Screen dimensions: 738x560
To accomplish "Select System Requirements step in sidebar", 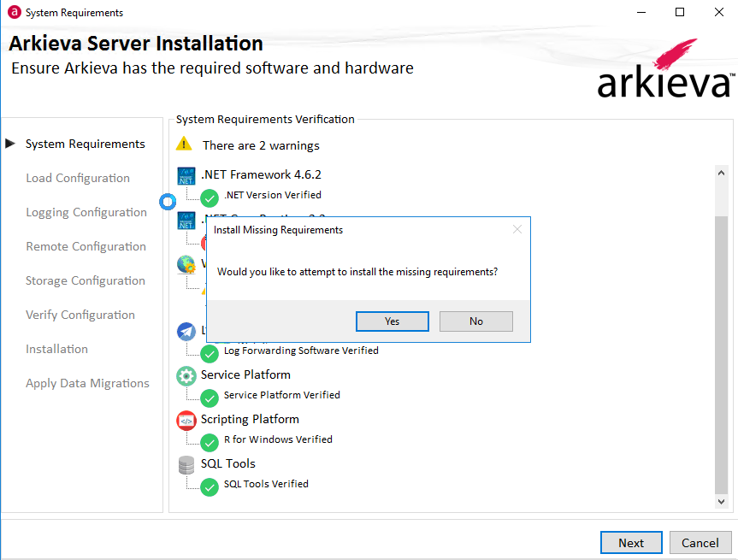I will click(x=86, y=144).
